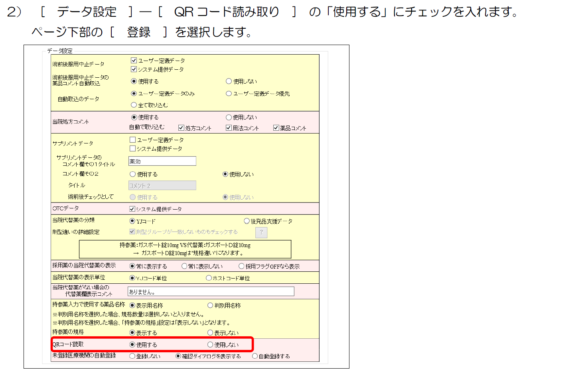Choose ユーザー定義データ優先 radio option

click(229, 94)
